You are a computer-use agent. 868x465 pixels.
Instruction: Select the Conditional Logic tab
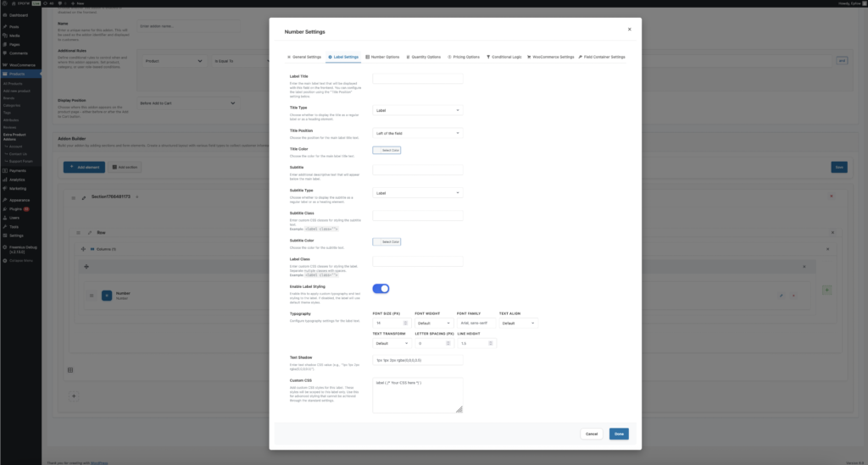point(506,57)
